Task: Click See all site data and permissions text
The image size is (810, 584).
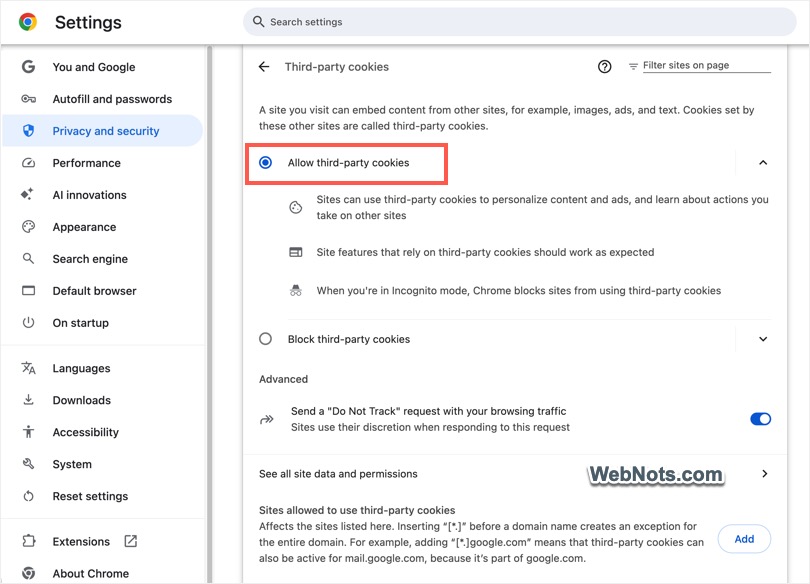Action: (338, 473)
